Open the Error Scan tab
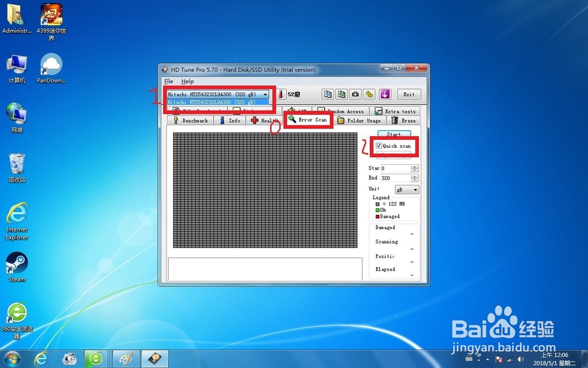This screenshot has height=368, width=588. 308,120
